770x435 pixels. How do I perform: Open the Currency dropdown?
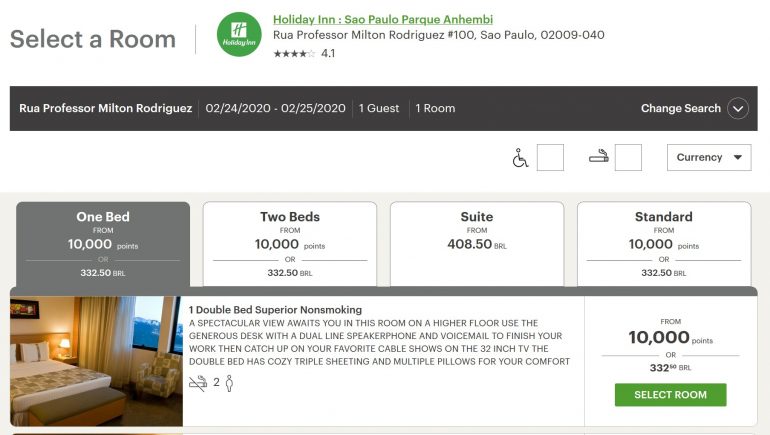(x=708, y=158)
